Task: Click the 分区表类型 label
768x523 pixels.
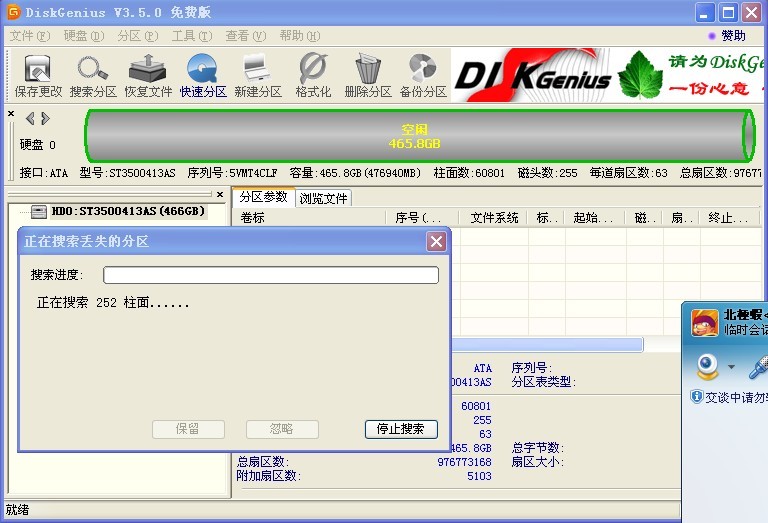Action: [543, 382]
